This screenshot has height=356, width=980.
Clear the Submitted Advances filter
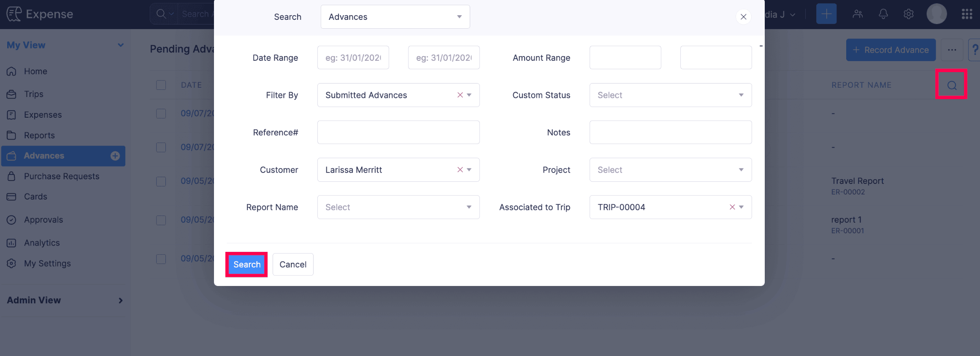pyautogui.click(x=460, y=95)
